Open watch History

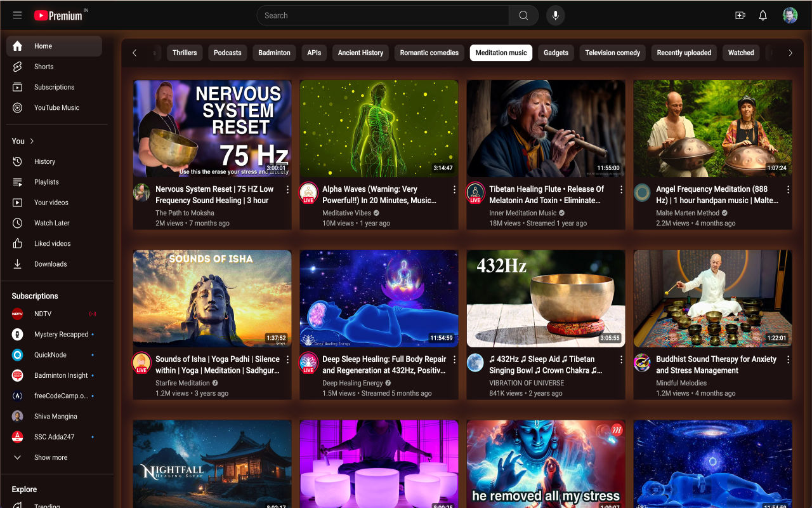(x=54, y=161)
